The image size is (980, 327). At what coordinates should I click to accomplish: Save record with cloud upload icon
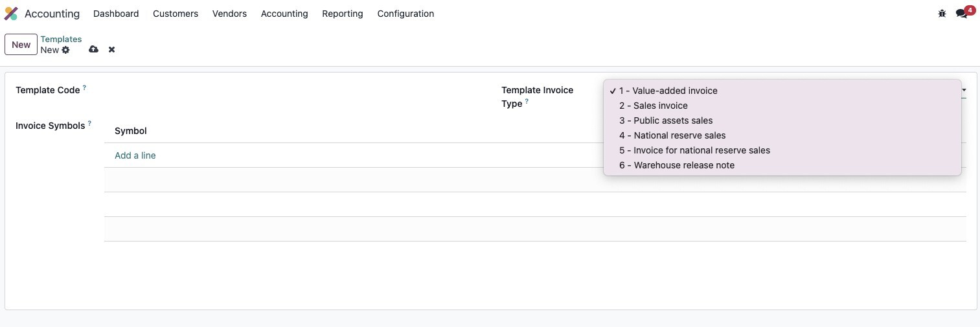pyautogui.click(x=93, y=49)
